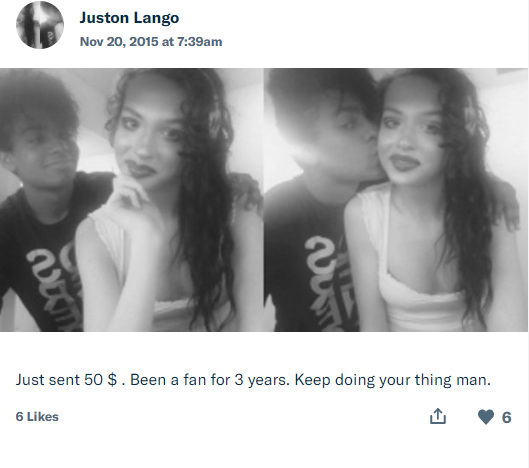Click the post text starting 'Just sent 50 $'
Screen dimensions: 529x468
(x=253, y=380)
